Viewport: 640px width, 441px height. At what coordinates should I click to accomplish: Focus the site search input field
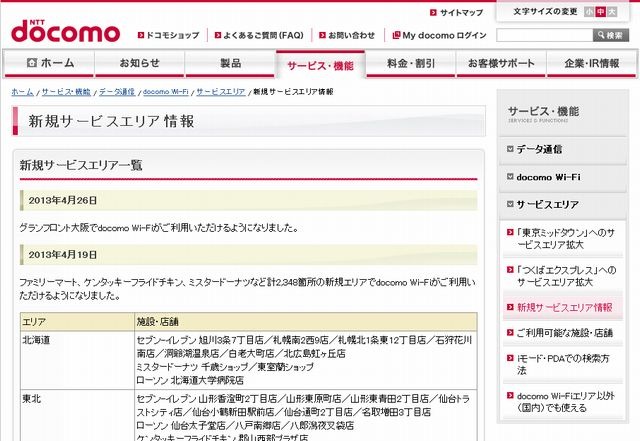pyautogui.click(x=544, y=35)
